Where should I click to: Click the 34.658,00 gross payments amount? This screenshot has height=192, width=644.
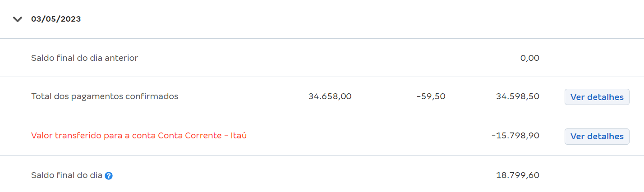tap(330, 96)
